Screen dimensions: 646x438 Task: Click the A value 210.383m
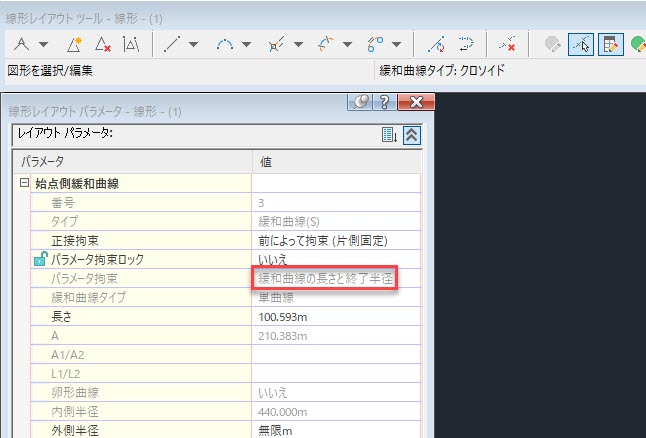283,336
